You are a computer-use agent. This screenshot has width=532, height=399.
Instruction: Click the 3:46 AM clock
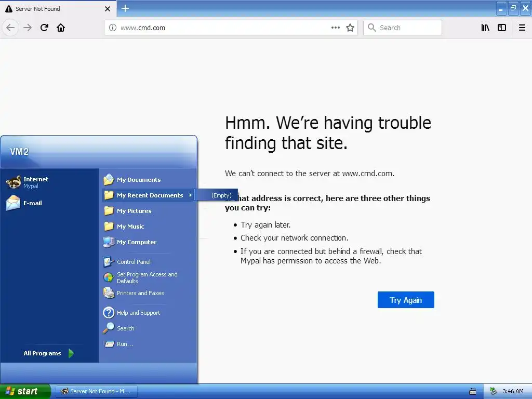(x=513, y=391)
